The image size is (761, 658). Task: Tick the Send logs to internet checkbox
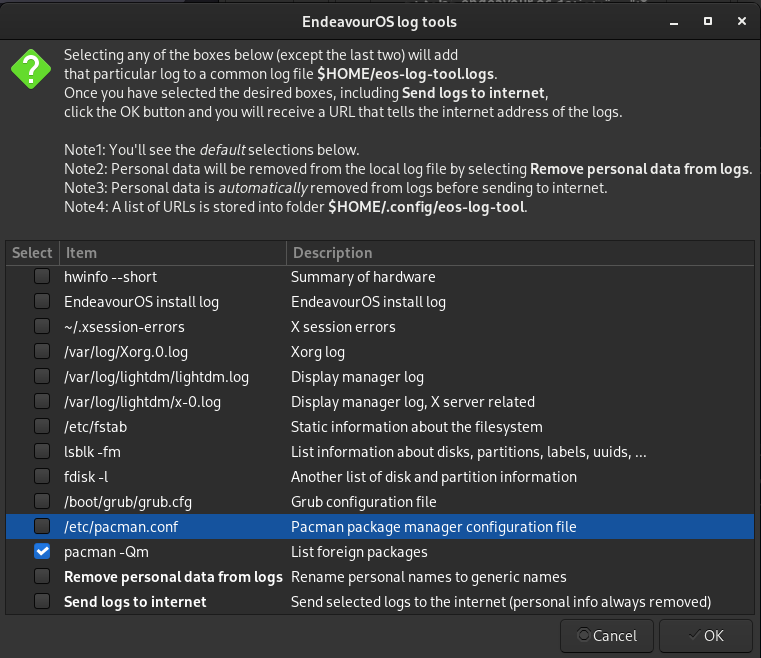coord(42,602)
